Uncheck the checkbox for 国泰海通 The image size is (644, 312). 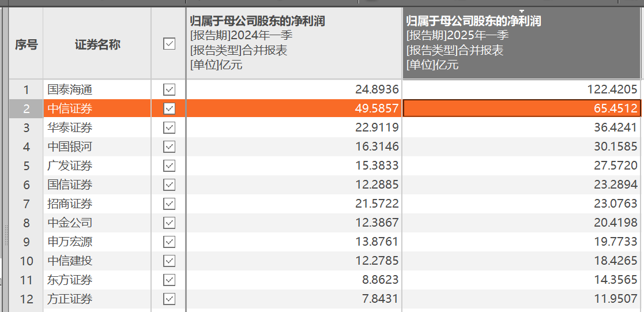169,89
